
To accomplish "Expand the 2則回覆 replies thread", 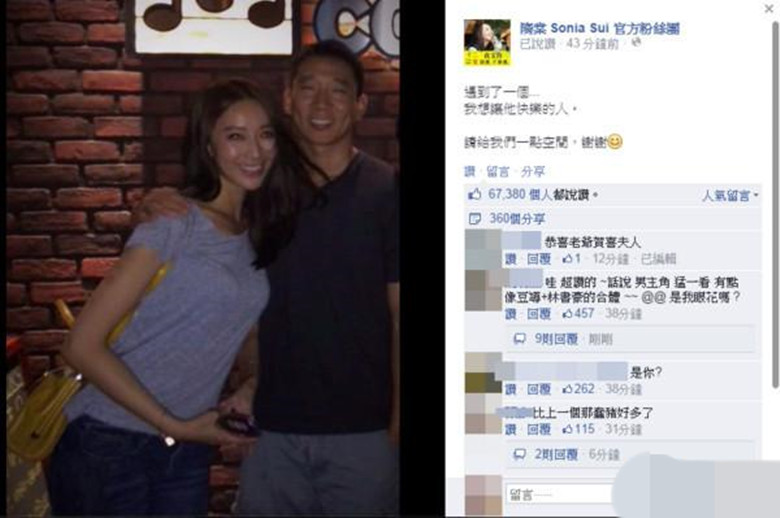I will [556, 454].
